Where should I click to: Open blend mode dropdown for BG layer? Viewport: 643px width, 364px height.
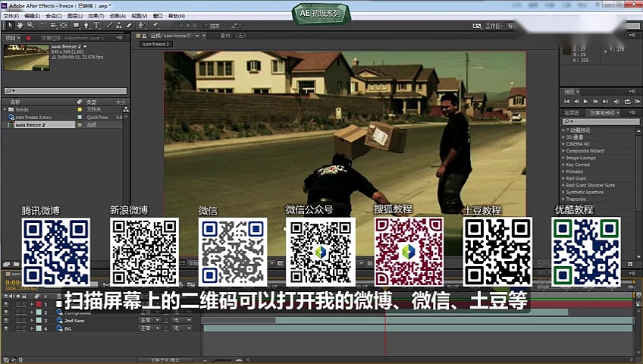[x=149, y=328]
